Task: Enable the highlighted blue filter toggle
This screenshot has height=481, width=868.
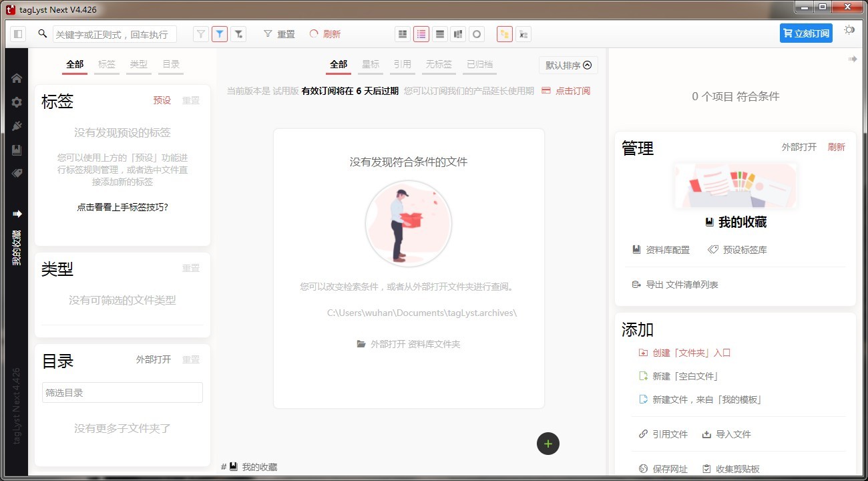Action: [x=219, y=33]
